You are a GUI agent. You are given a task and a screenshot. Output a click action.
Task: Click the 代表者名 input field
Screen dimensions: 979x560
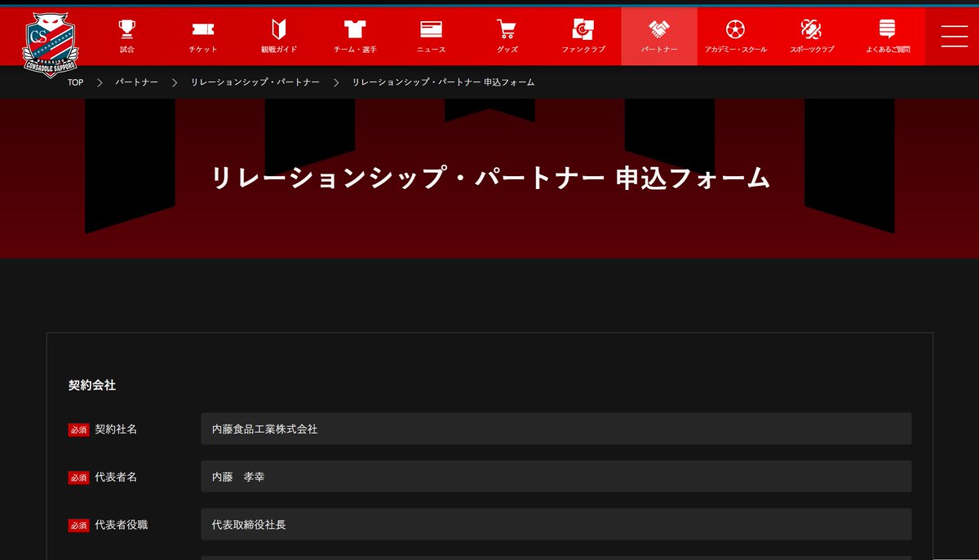tap(556, 476)
